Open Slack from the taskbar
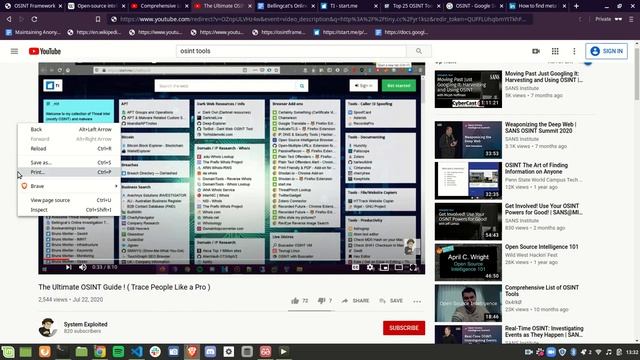 [x=155, y=352]
